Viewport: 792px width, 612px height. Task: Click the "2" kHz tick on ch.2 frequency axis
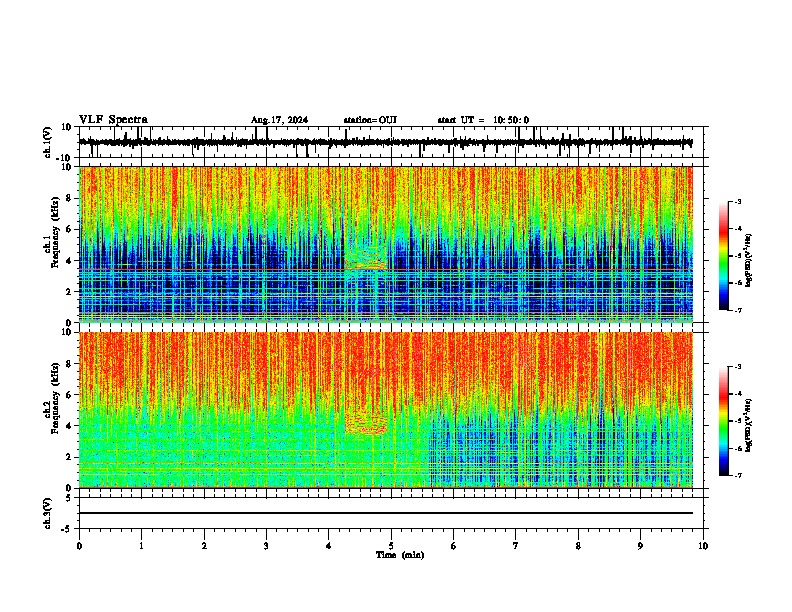pyautogui.click(x=69, y=457)
